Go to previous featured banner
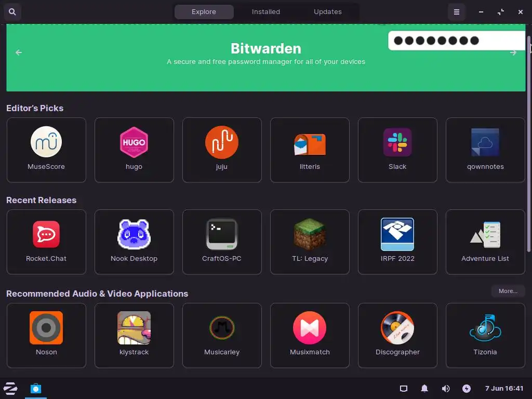This screenshot has height=399, width=532. (x=19, y=52)
